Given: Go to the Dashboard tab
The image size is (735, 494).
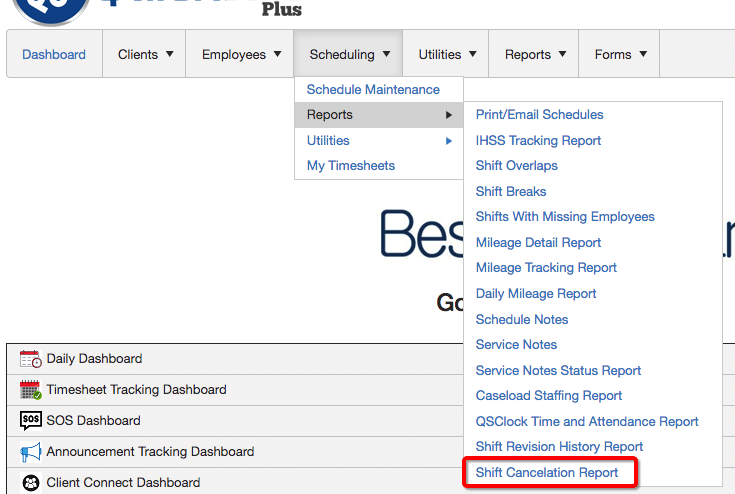Looking at the screenshot, I should 54,54.
